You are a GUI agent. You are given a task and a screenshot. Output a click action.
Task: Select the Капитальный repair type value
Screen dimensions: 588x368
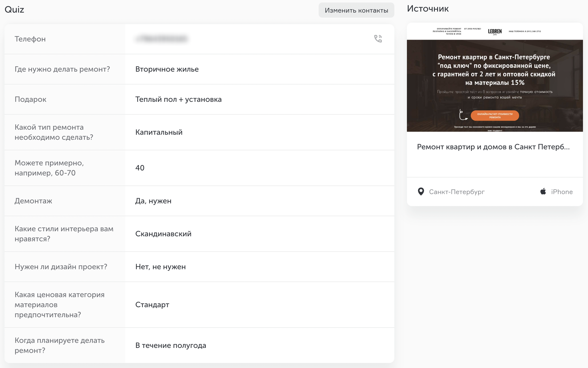(159, 132)
